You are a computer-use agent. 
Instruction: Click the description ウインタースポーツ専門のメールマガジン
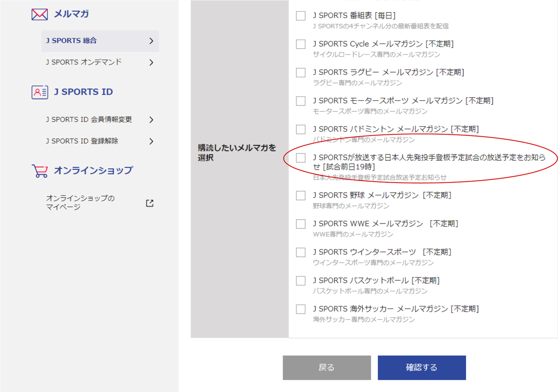[373, 263]
